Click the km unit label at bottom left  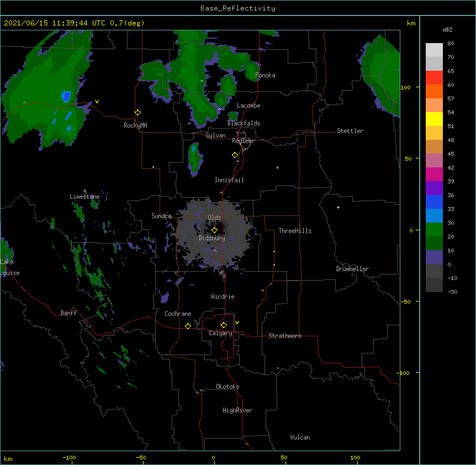[8, 458]
